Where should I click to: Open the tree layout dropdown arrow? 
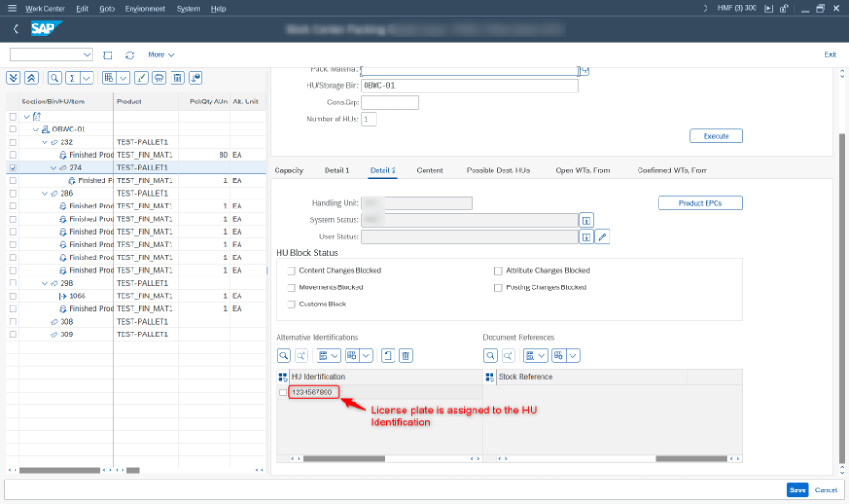pyautogui.click(x=123, y=78)
